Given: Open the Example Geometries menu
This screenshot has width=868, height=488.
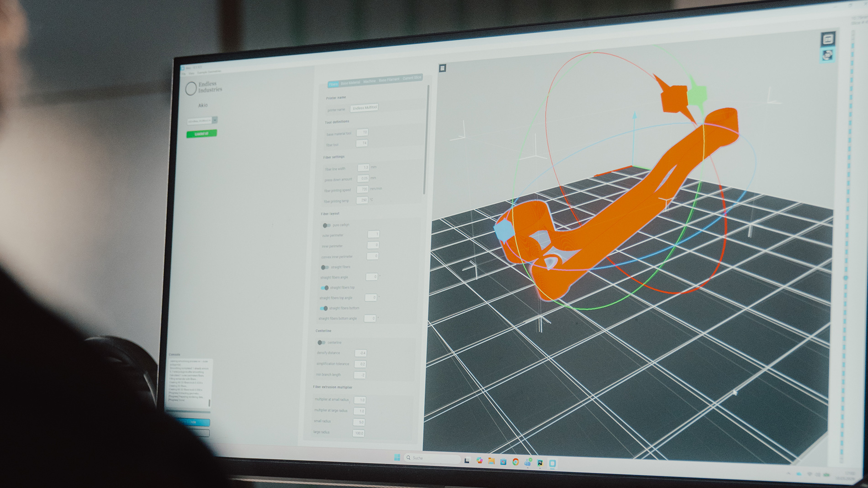Looking at the screenshot, I should pyautogui.click(x=209, y=72).
